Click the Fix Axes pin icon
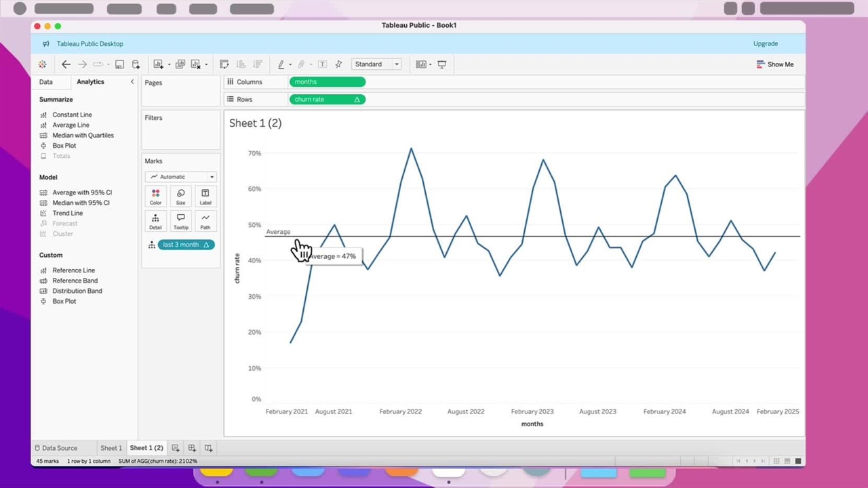Screen dimensions: 868x488 pos(338,64)
